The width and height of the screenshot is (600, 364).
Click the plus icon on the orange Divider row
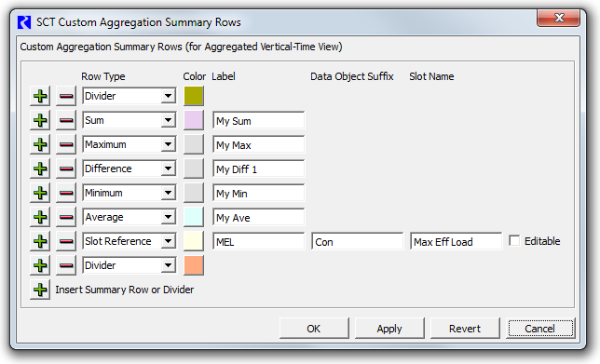pos(40,265)
